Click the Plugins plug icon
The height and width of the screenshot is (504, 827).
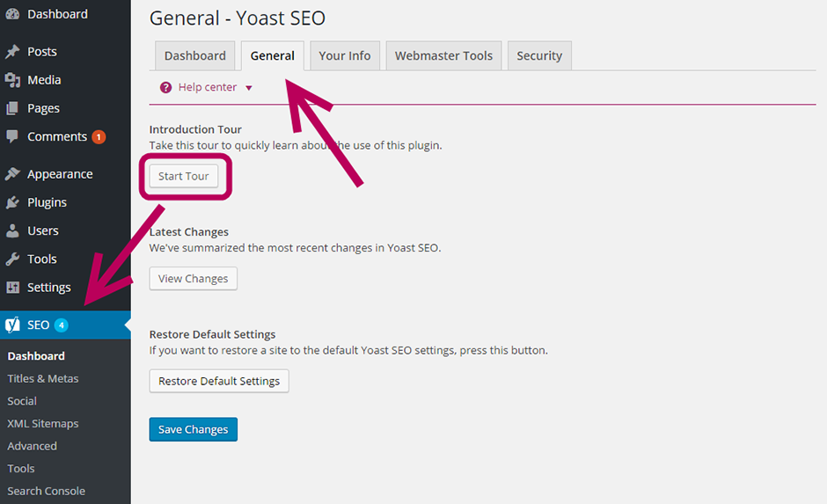pyautogui.click(x=12, y=202)
